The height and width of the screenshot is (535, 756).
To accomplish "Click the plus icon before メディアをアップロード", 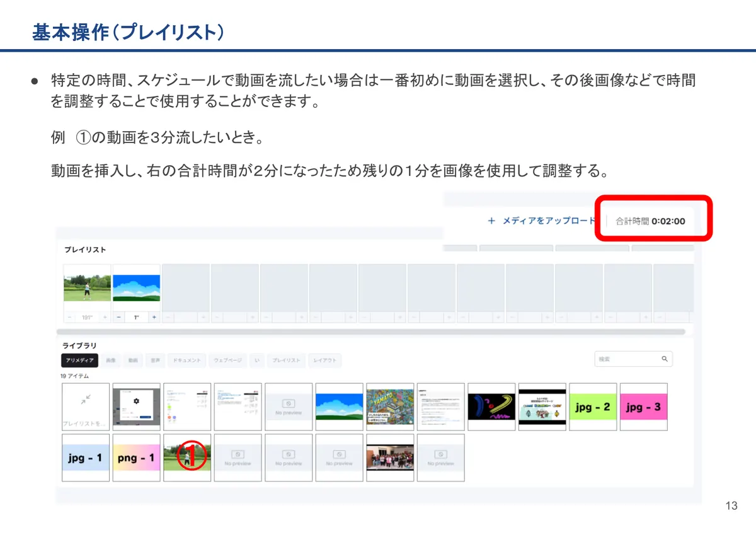I will (x=491, y=221).
